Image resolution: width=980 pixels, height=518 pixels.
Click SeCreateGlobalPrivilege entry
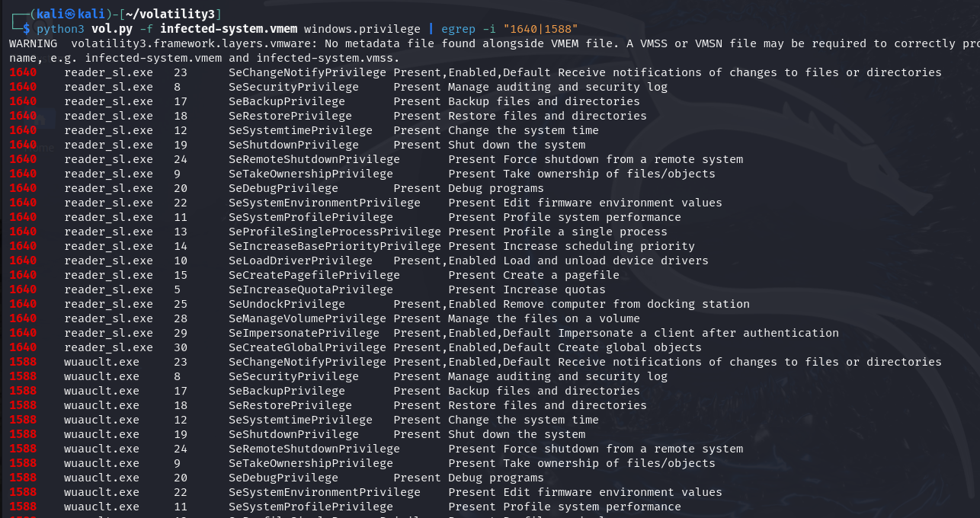(307, 347)
